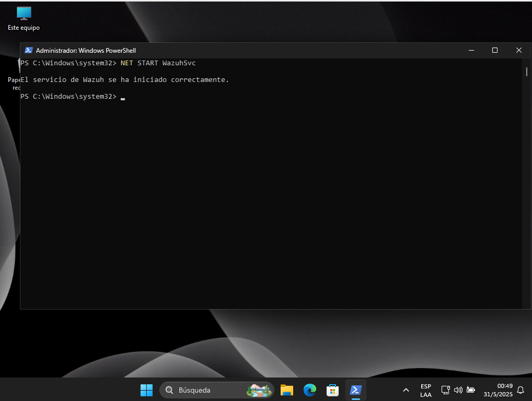Select the Este equipo desktop icon
This screenshot has height=401, width=532.
click(x=24, y=18)
